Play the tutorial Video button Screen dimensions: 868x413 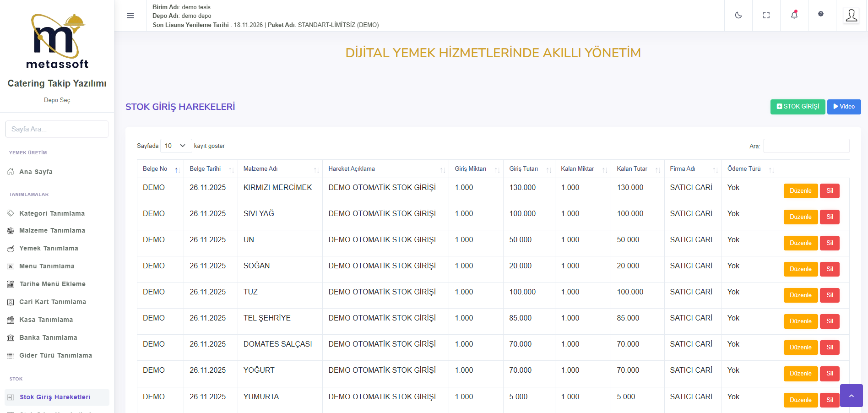click(x=844, y=107)
